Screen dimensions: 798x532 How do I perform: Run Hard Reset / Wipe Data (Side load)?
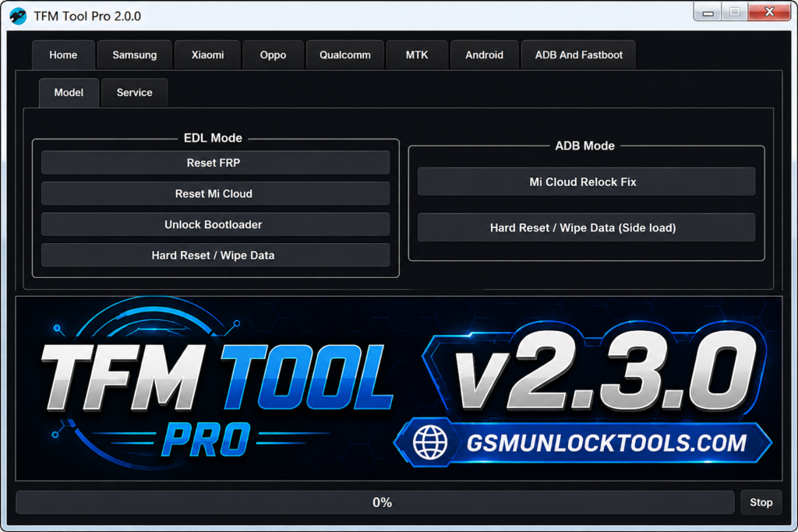pyautogui.click(x=586, y=227)
